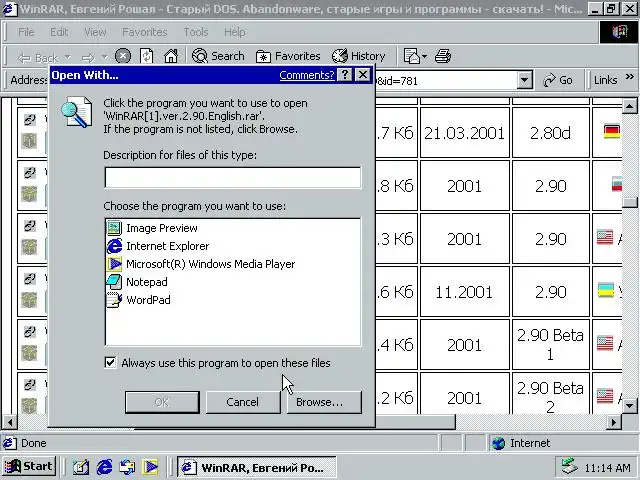640x480 pixels.
Task: Launch Internet Explorer from quick launch
Action: click(x=104, y=467)
